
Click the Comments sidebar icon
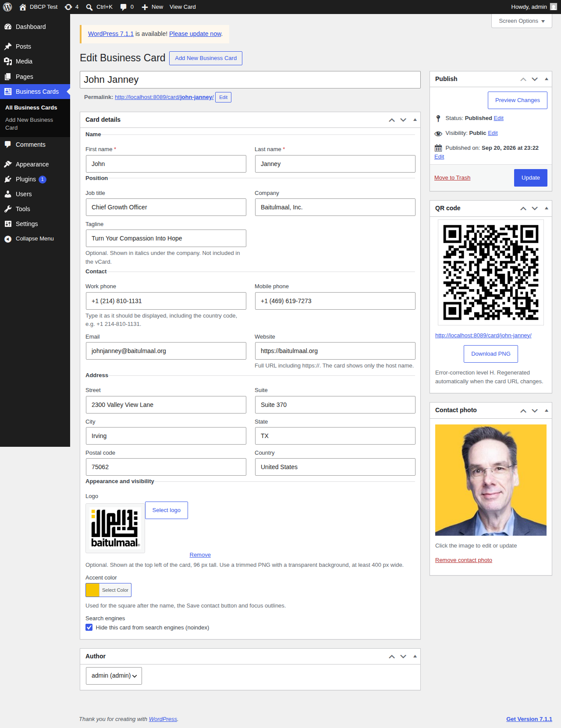[x=8, y=145]
